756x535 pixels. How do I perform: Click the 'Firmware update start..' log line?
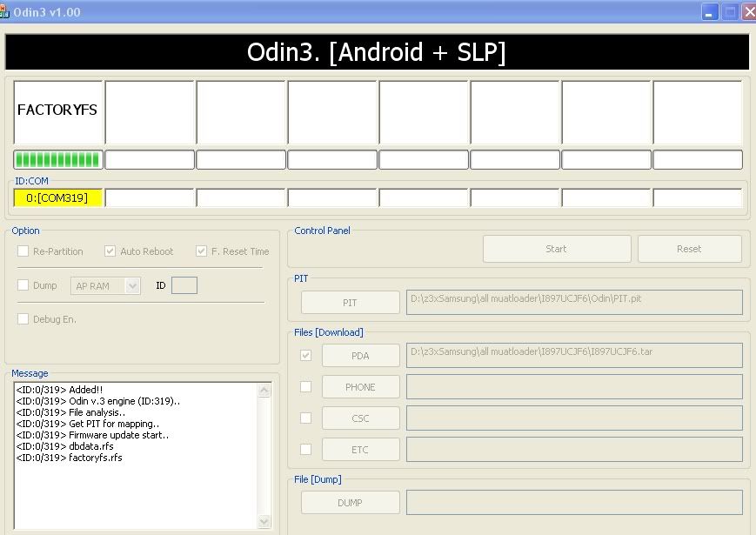tap(92, 435)
